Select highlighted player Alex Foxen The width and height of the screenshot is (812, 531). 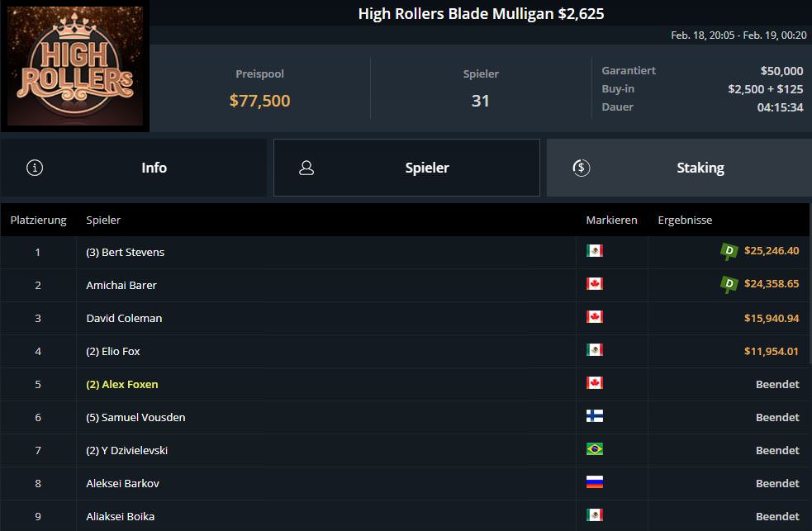122,384
